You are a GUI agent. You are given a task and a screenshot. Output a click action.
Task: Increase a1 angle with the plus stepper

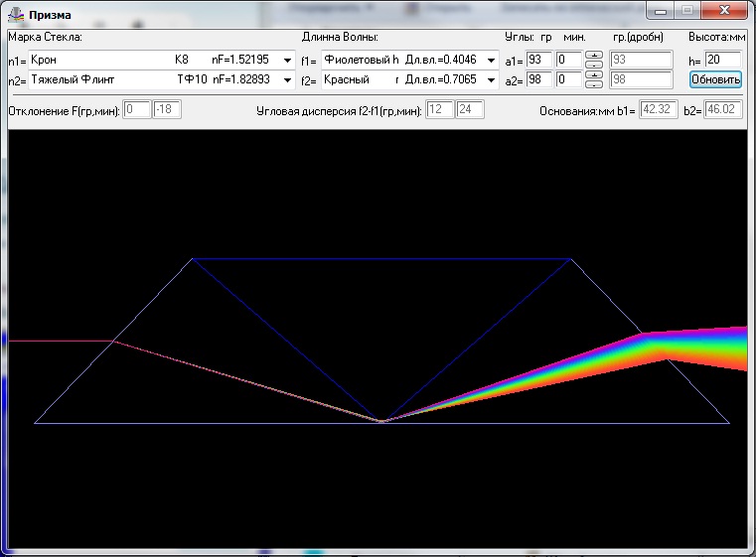(594, 55)
